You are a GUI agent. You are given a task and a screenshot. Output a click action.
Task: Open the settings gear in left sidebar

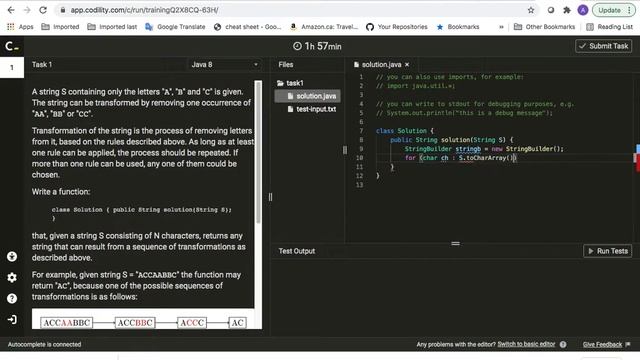pos(12,278)
